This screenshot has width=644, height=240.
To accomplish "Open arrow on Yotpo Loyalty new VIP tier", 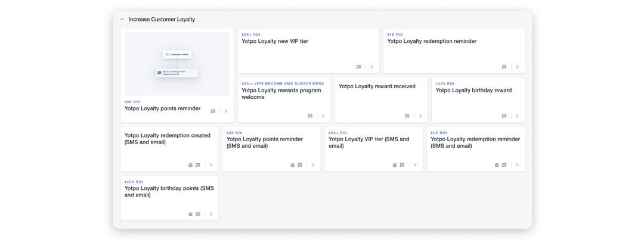I will [x=371, y=67].
